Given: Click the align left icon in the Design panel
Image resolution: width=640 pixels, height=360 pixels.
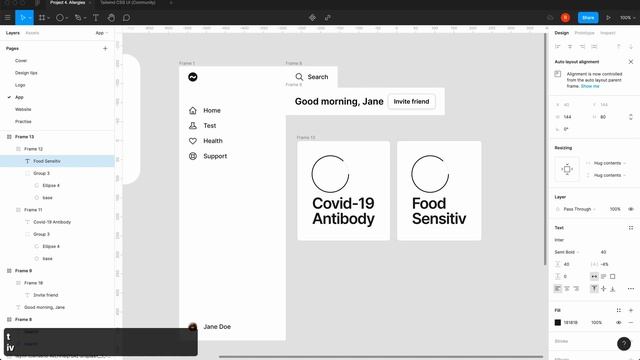Looking at the screenshot, I should 558,47.
